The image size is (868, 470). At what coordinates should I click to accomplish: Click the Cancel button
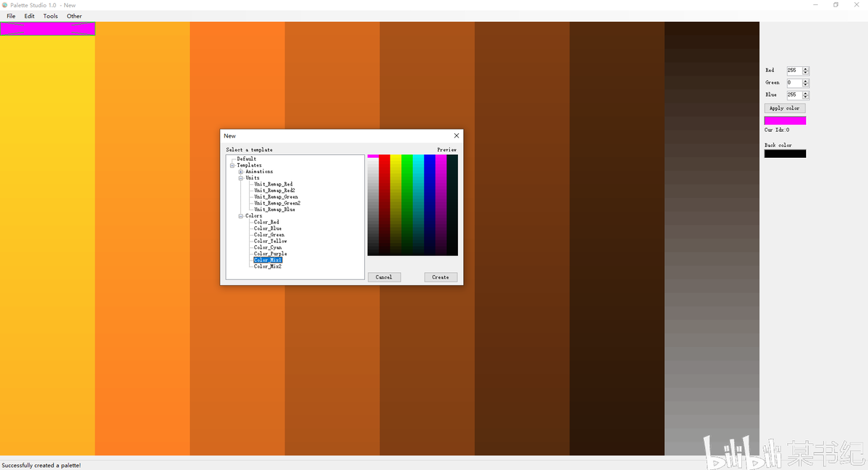pyautogui.click(x=384, y=277)
